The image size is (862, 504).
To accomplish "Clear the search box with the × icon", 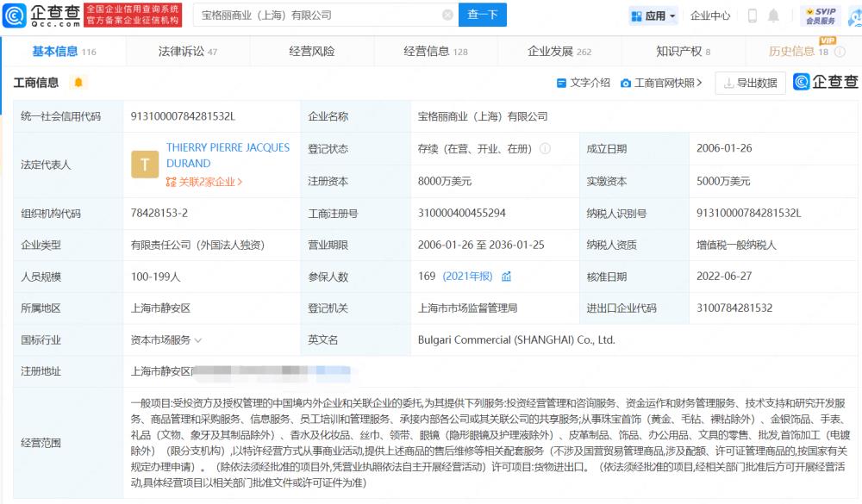I will (x=447, y=15).
